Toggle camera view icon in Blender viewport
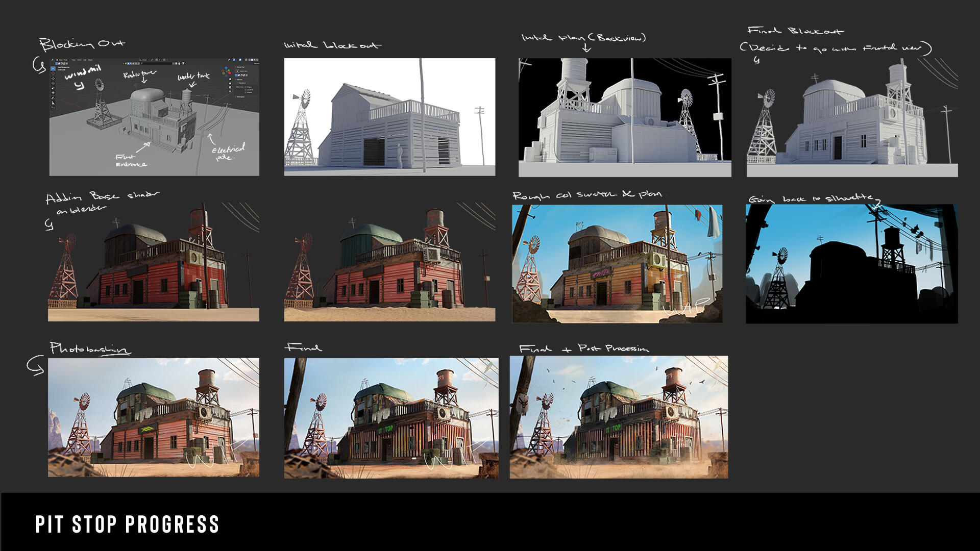This screenshot has height=551, width=980. 230,87
